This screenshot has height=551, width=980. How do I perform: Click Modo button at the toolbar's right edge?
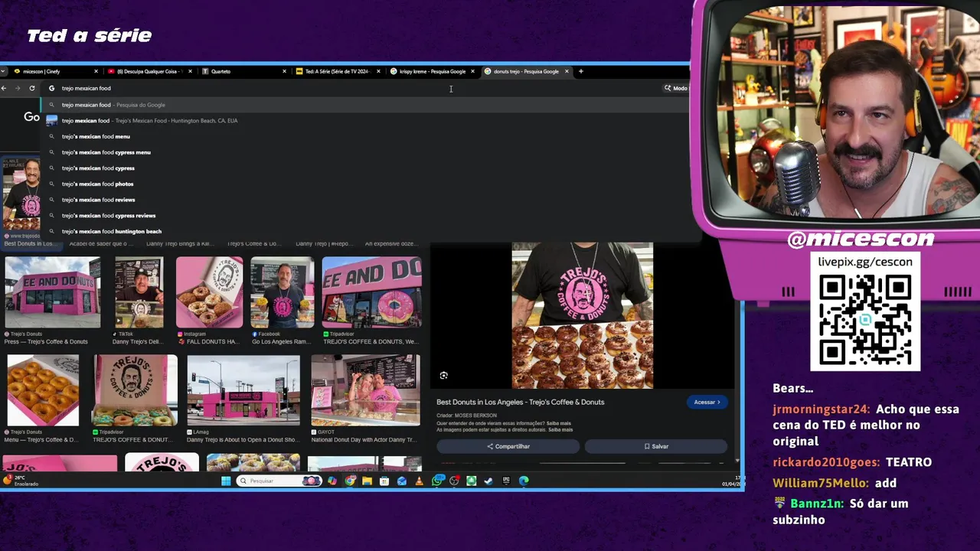click(676, 88)
